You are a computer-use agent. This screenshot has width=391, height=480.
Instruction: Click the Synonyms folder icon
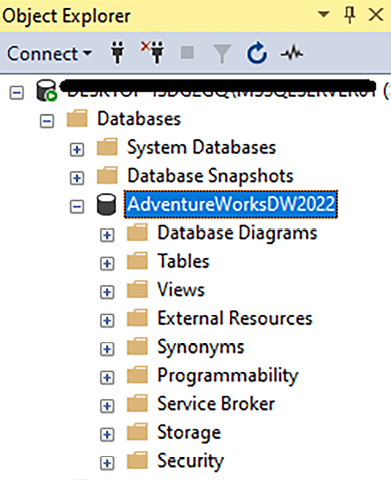click(137, 347)
